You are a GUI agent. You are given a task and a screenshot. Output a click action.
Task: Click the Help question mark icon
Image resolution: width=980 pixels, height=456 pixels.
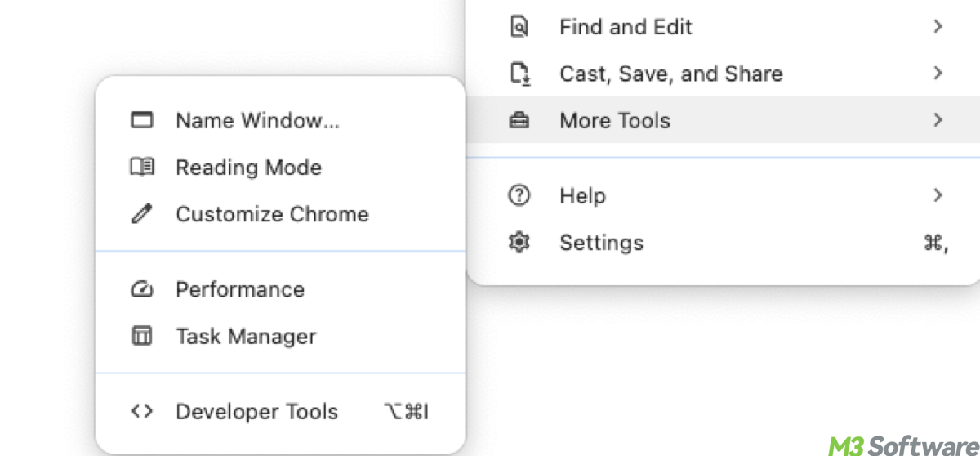click(x=519, y=195)
